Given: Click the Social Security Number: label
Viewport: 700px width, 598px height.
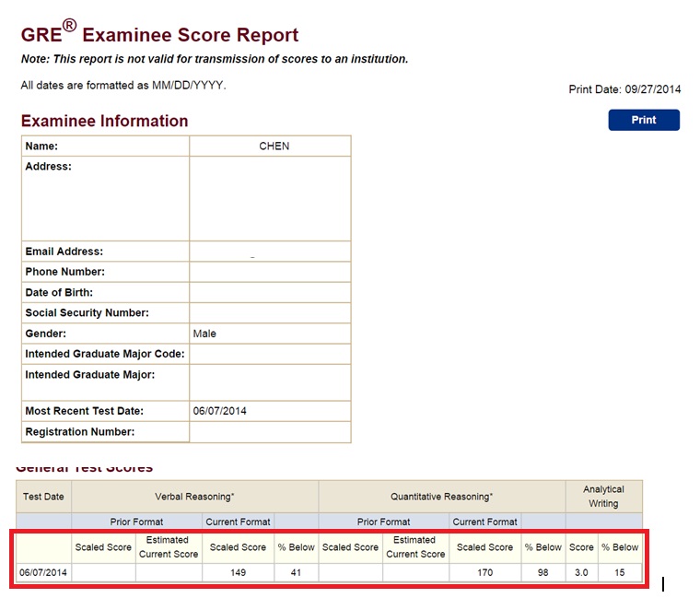Looking at the screenshot, I should point(87,312).
